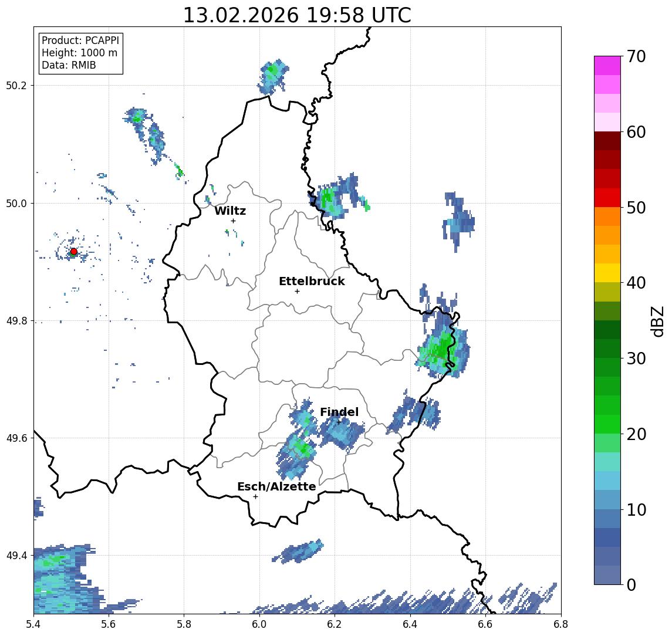The width and height of the screenshot is (672, 636).
Task: Click the cross marker below Wiltz
Action: 233,221
